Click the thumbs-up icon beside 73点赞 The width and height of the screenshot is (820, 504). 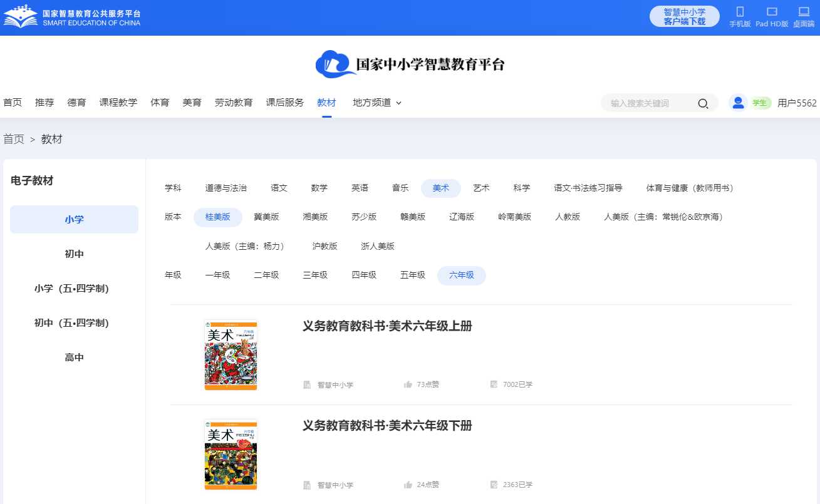pyautogui.click(x=408, y=384)
